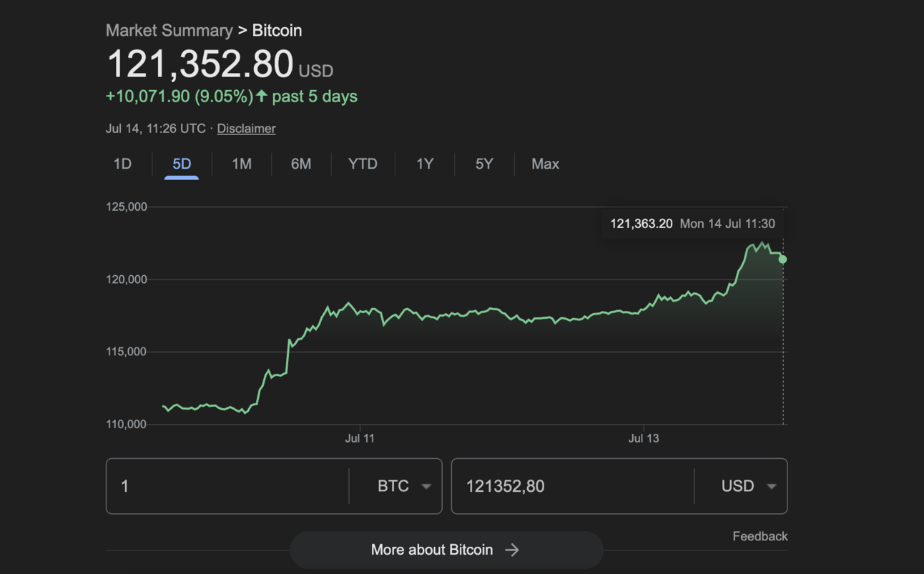This screenshot has width=924, height=574.
Task: Select the YTD range tab
Action: [x=363, y=164]
